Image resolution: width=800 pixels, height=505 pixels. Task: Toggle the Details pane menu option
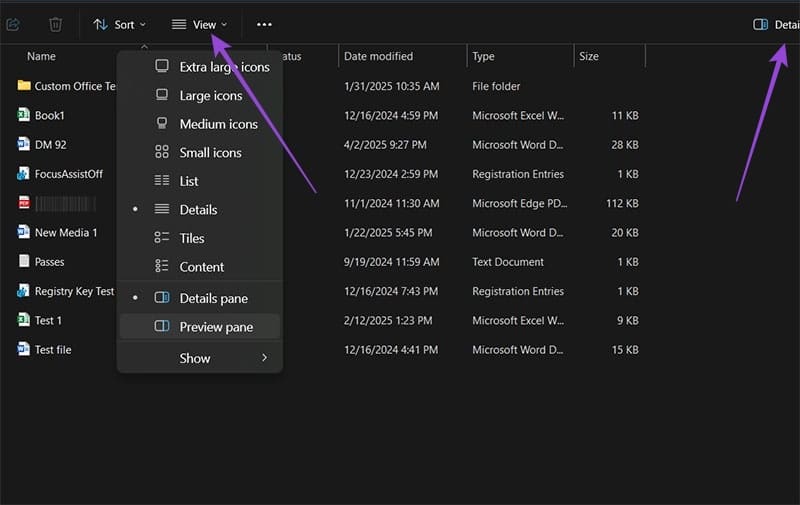200,298
